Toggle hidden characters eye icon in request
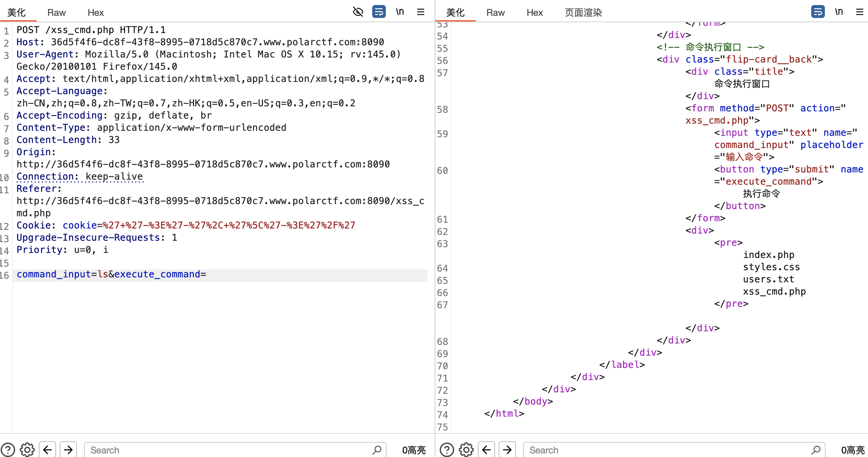Screen dimensions: 868x457 pos(358,12)
